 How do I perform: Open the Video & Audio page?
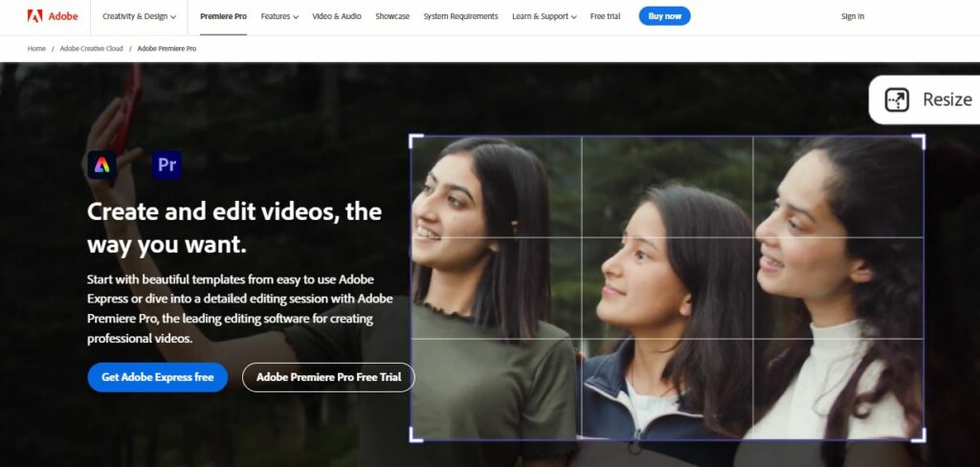point(337,16)
